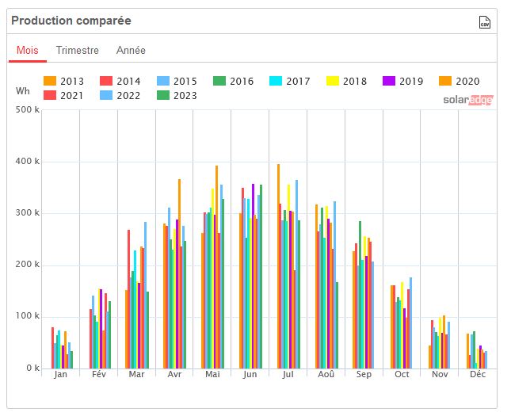Toggle the 2020 legend entry

tap(460, 81)
